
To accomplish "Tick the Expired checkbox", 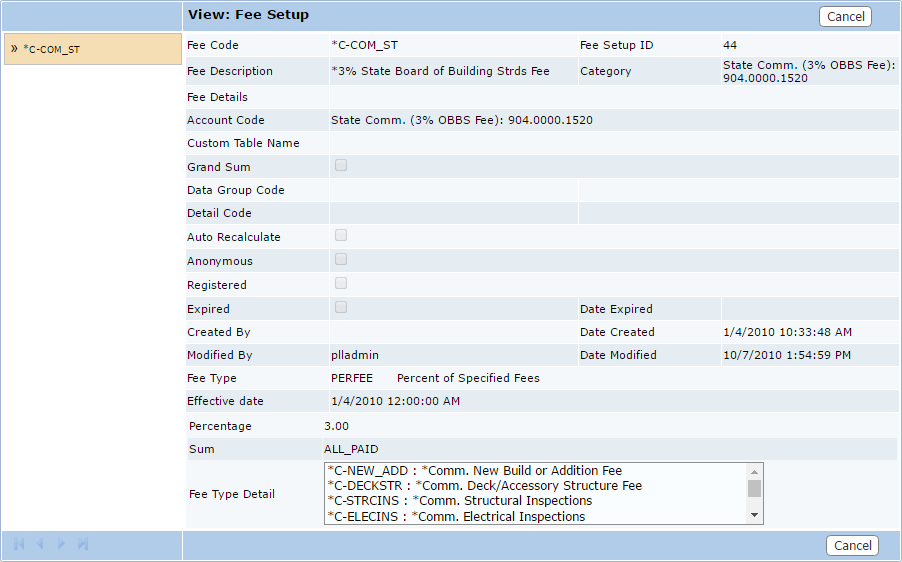I will [x=341, y=308].
